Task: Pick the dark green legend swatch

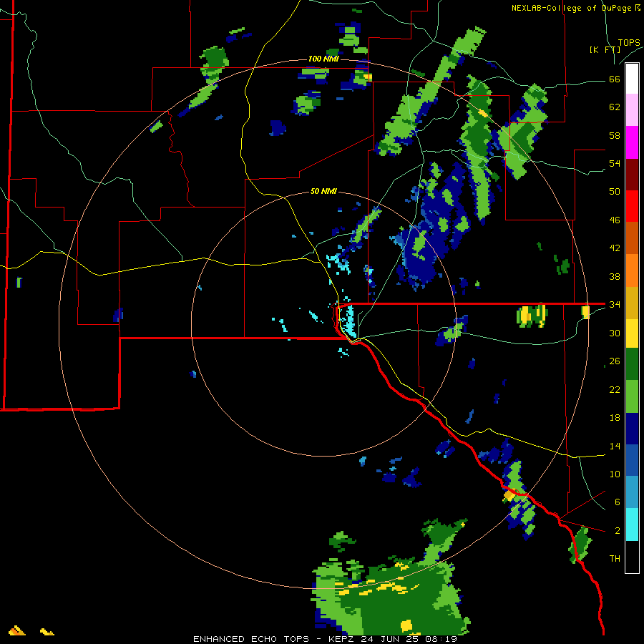Action: coord(632,364)
